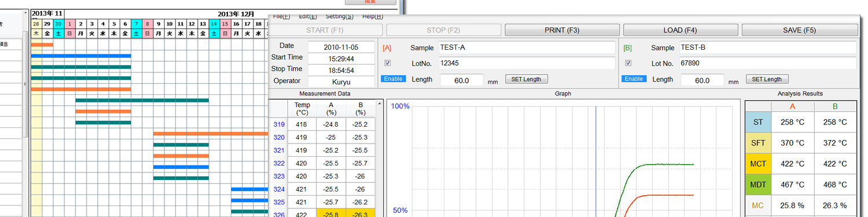Image resolution: width=868 pixels, height=217 pixels.
Task: Click SET Length for sample A
Action: pyautogui.click(x=527, y=79)
